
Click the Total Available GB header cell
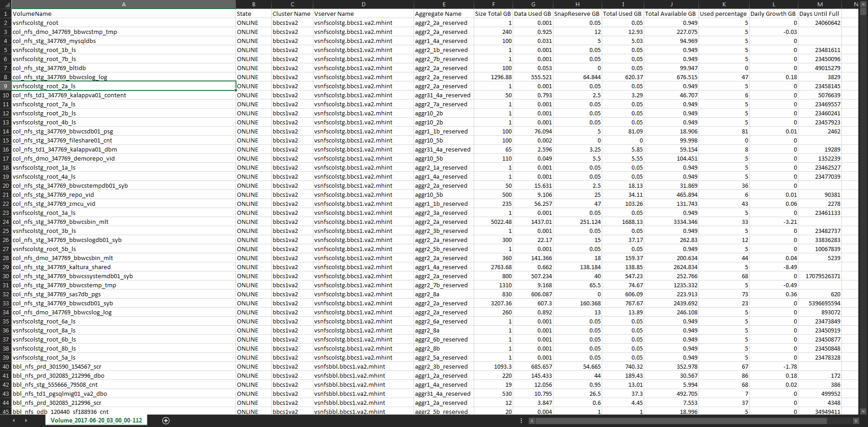(671, 14)
